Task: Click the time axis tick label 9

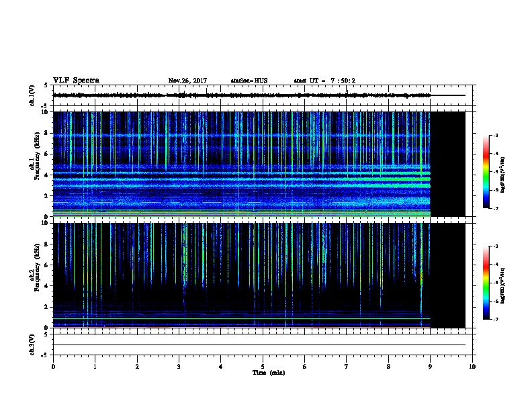Action: point(430,367)
